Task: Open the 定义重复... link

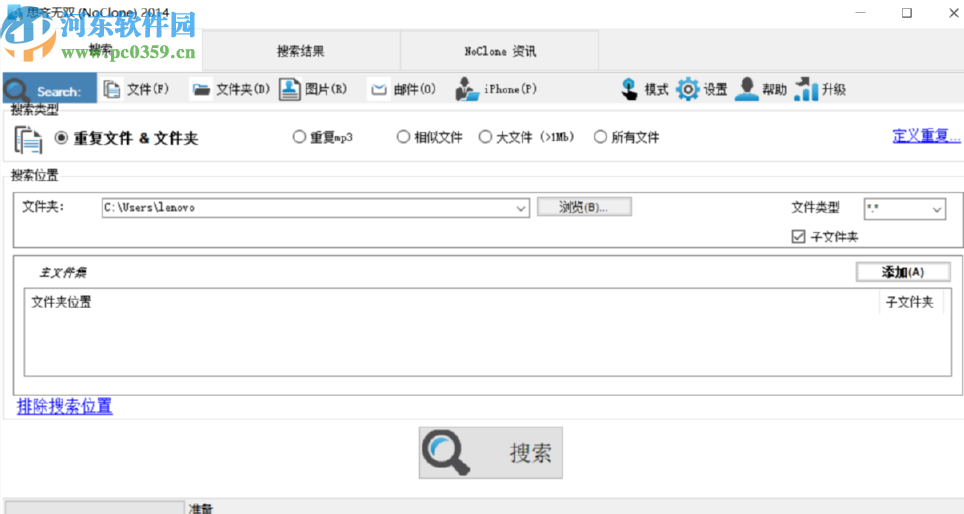Action: pyautogui.click(x=926, y=136)
